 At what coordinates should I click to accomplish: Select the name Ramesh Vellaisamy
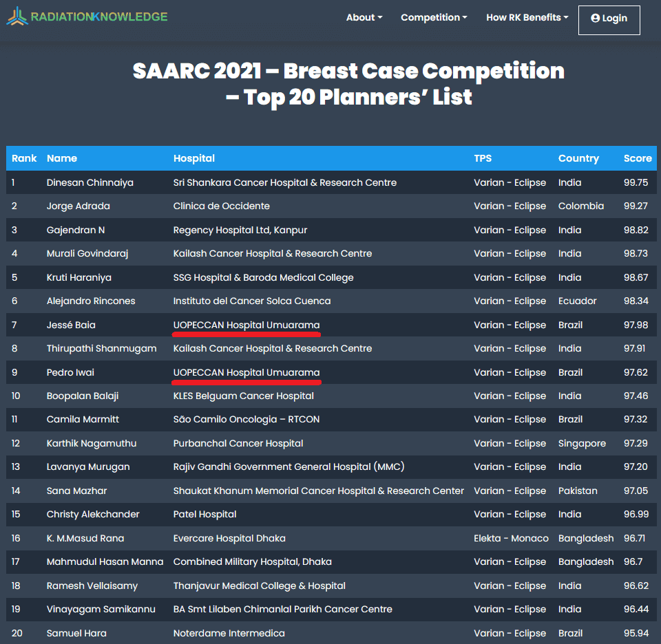coord(92,586)
